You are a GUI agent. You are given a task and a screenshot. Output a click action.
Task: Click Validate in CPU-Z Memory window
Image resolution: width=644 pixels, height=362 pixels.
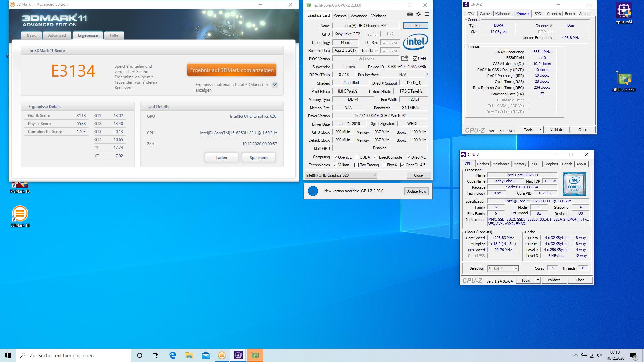pos(557,130)
